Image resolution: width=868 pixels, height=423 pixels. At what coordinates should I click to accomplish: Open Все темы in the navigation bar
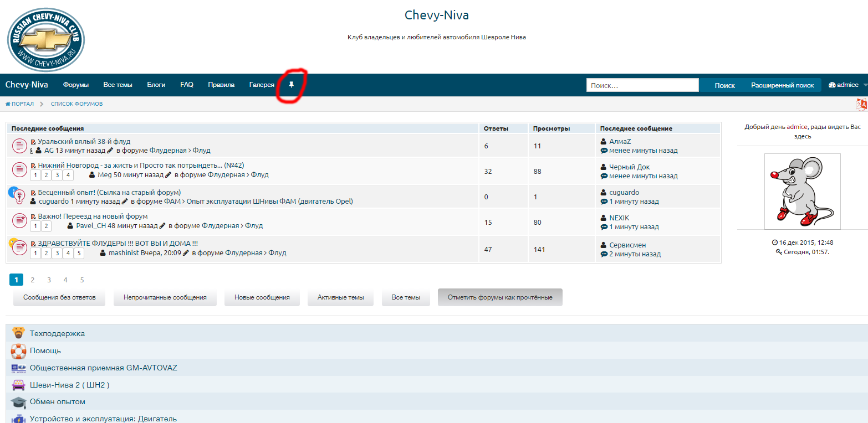[x=118, y=85]
